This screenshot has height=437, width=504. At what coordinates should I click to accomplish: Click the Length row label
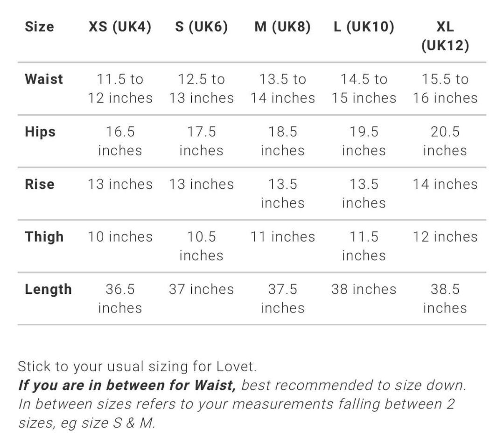[48, 289]
